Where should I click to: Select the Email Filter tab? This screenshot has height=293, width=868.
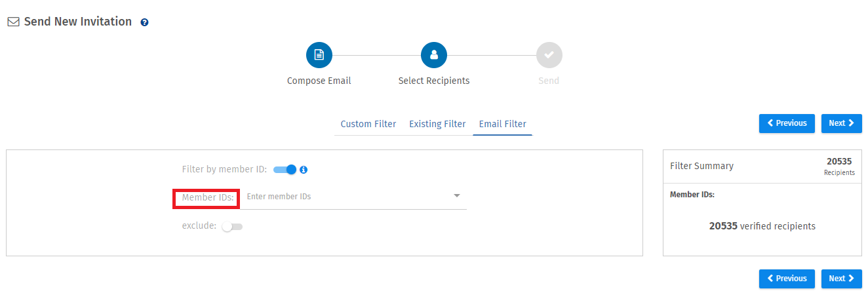[x=502, y=124]
